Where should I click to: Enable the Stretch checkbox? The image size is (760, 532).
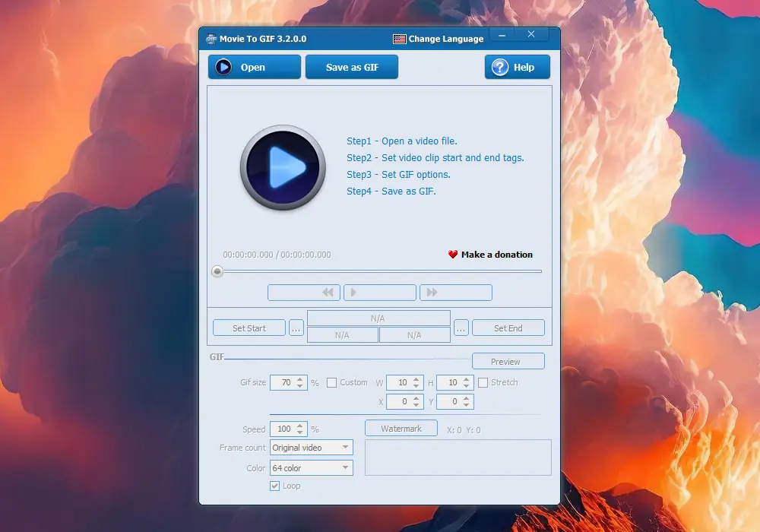point(483,382)
